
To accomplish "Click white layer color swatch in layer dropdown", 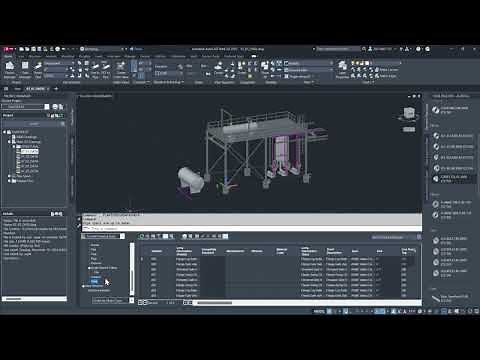I will [x=367, y=63].
